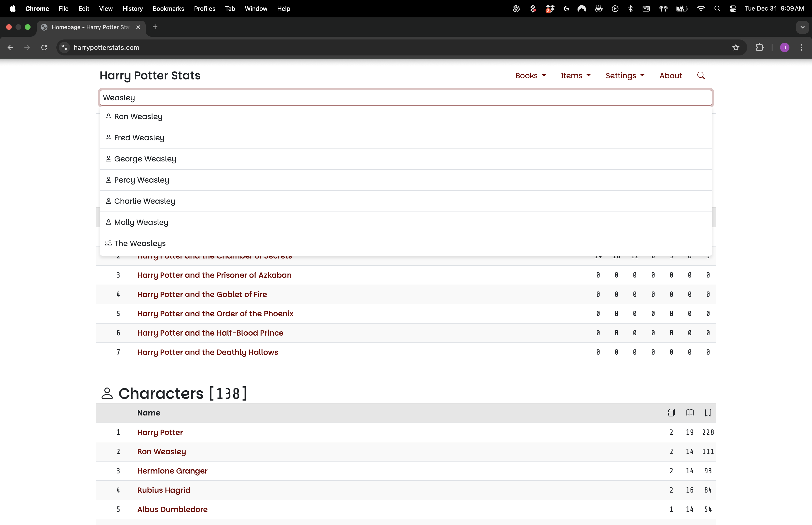Open the Settings dropdown in navbar
This screenshot has height=525, width=812.
pyautogui.click(x=625, y=75)
